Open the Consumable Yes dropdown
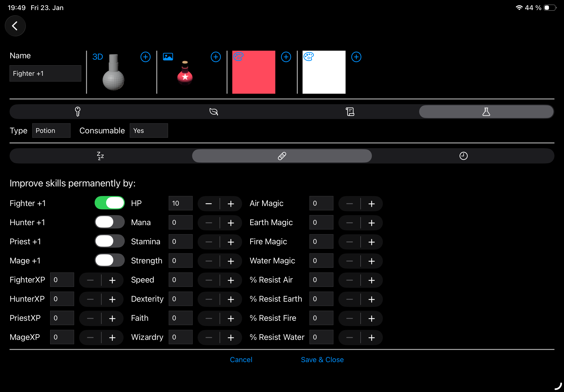 [149, 131]
